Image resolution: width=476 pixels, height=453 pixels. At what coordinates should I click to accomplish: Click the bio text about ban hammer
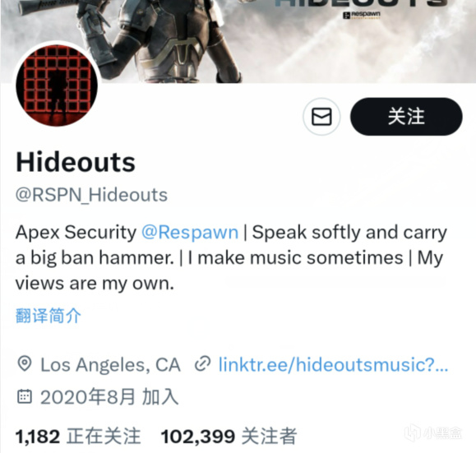(x=231, y=258)
